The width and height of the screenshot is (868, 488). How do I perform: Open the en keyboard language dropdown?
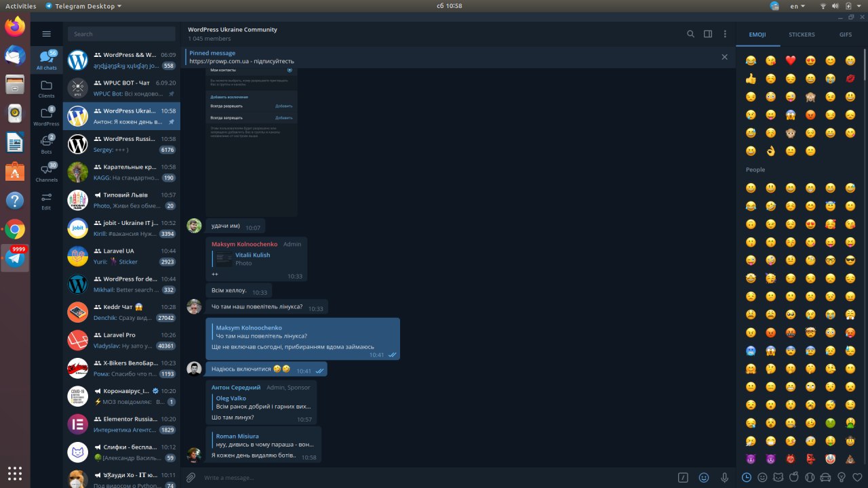tap(797, 5)
